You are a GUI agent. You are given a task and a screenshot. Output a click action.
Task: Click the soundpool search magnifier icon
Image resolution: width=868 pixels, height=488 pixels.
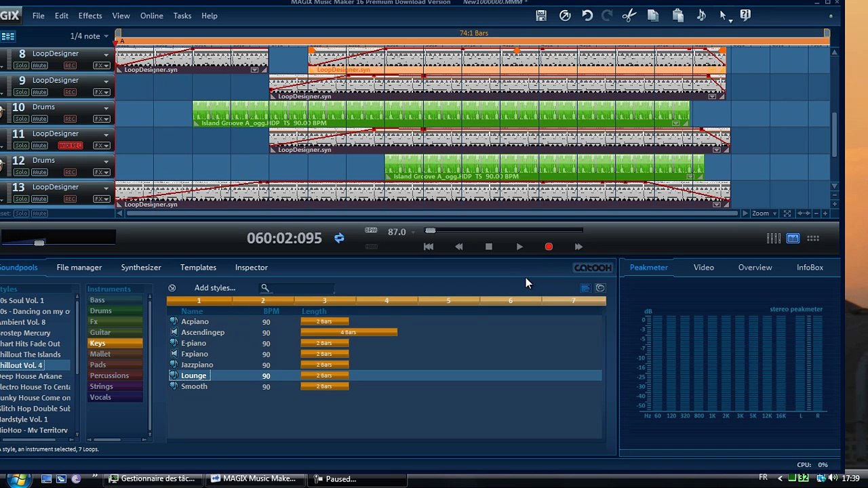point(265,288)
